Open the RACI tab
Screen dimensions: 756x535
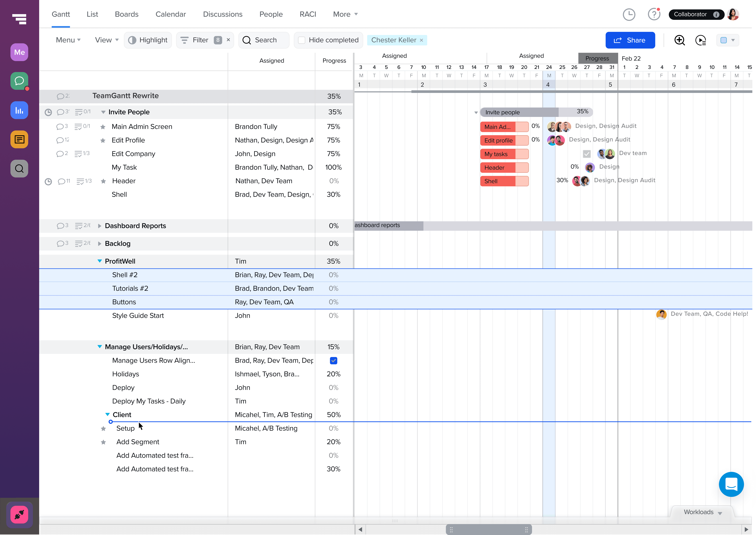(x=308, y=14)
